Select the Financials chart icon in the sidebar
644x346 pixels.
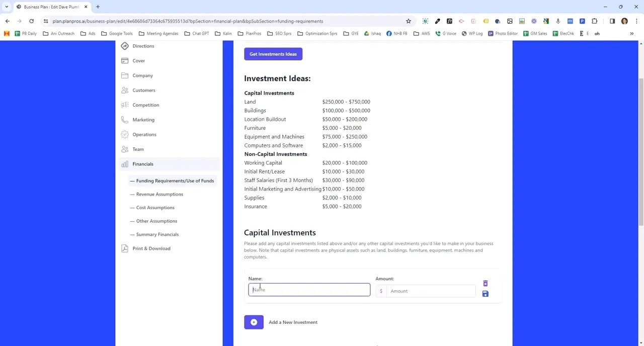125,164
